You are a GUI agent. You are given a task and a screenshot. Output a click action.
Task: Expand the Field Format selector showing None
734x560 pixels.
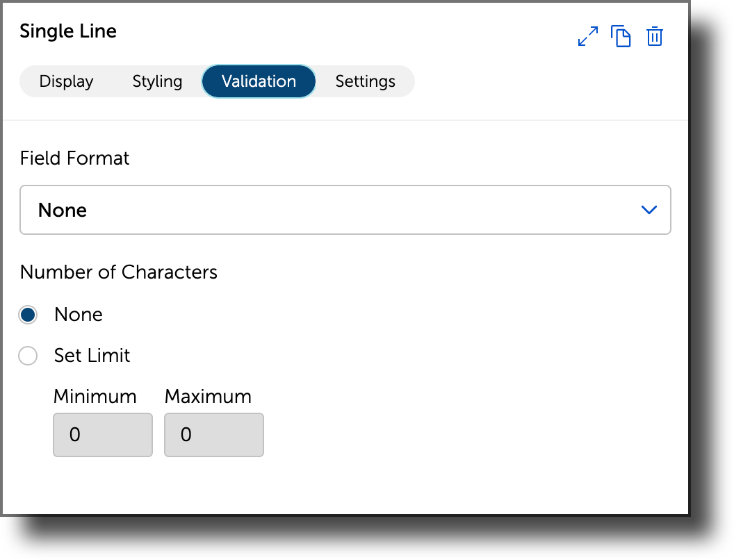point(345,209)
